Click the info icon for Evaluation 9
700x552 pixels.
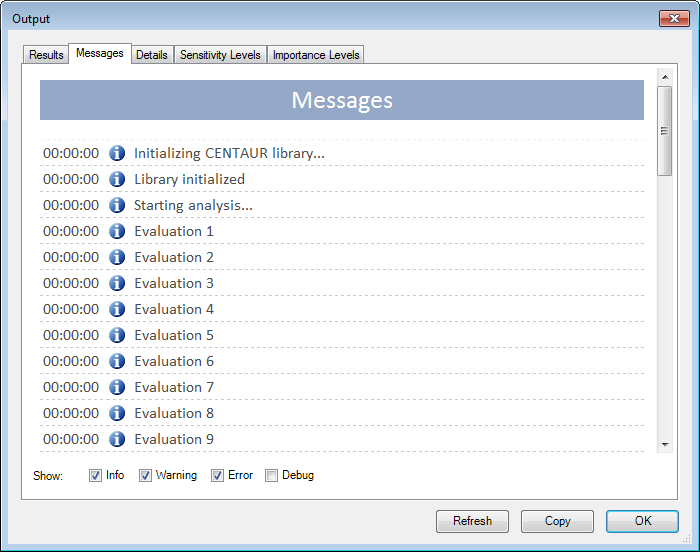point(117,439)
